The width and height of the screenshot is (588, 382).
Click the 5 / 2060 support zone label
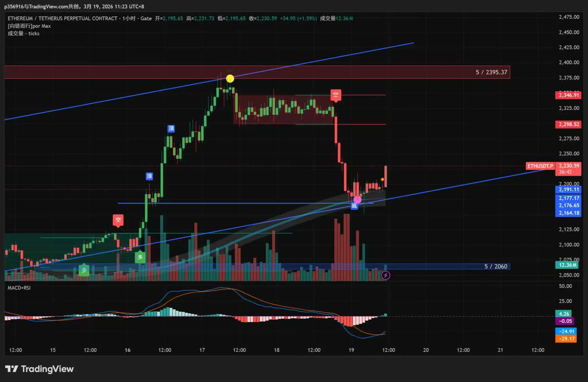click(x=496, y=267)
